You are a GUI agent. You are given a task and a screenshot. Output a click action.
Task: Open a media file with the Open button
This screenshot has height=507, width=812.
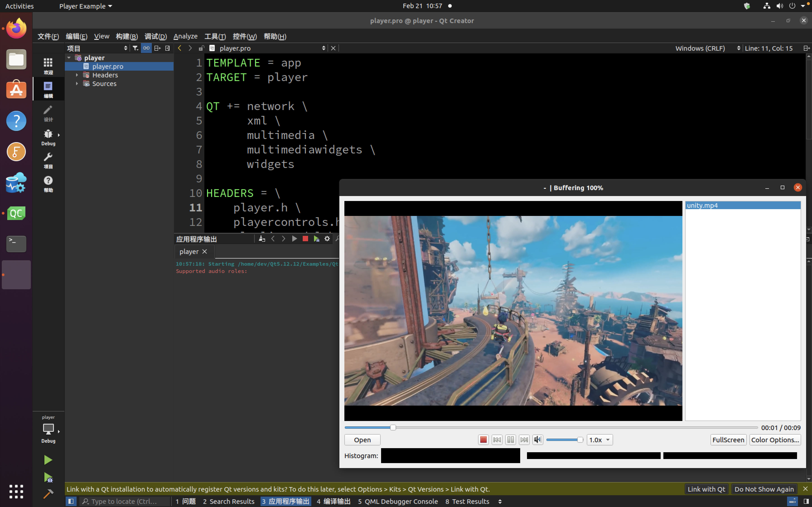click(x=362, y=440)
